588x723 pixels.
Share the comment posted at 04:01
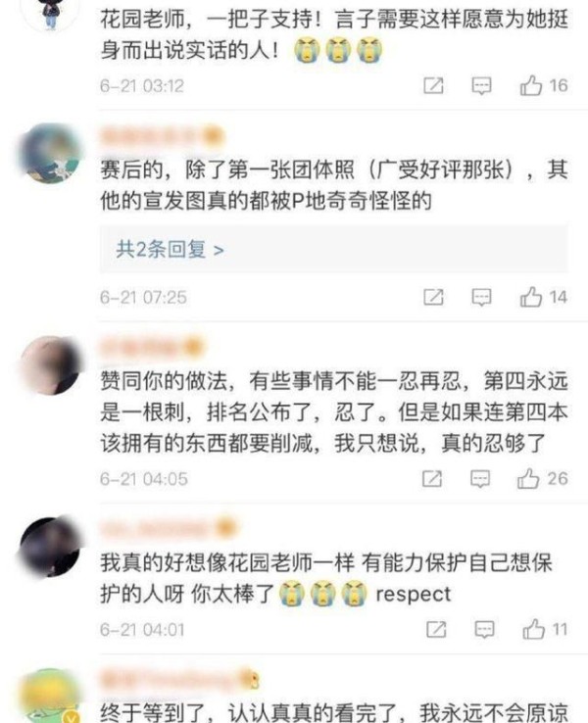click(x=436, y=629)
